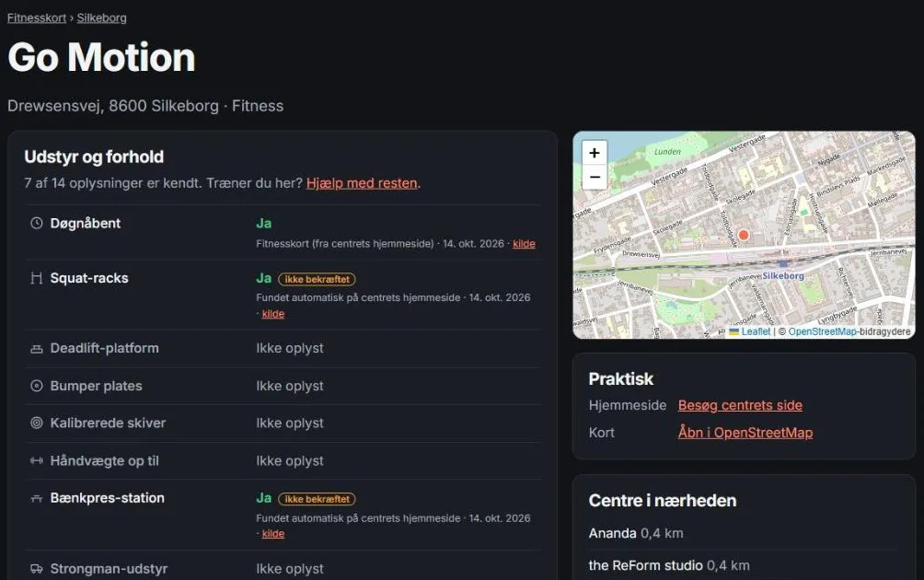Click 'Åbn i OpenStreetMap' link
This screenshot has height=580, width=924.
[745, 432]
